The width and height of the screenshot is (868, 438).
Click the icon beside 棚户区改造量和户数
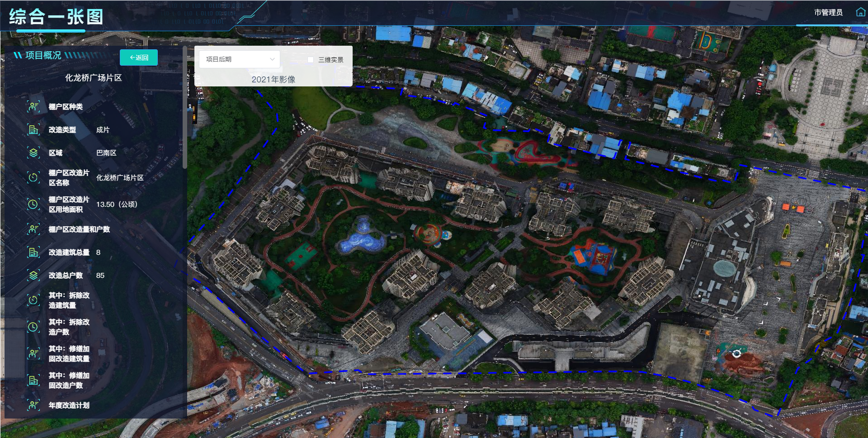click(33, 229)
